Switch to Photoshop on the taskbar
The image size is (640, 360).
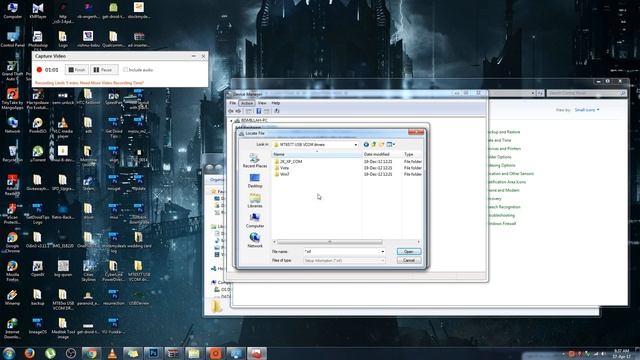pyautogui.click(x=153, y=353)
